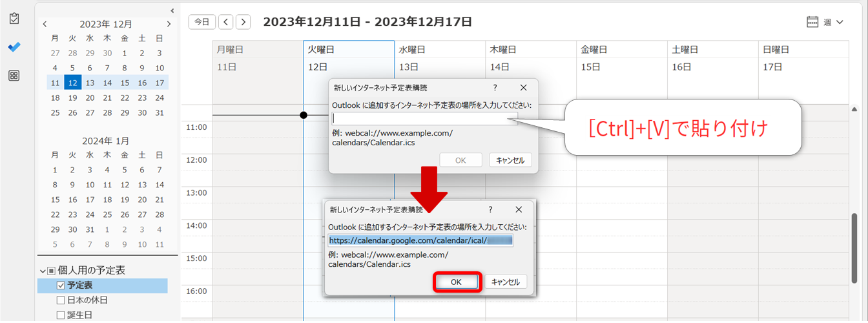Enable the 誕生日 calendar checkbox

61,315
